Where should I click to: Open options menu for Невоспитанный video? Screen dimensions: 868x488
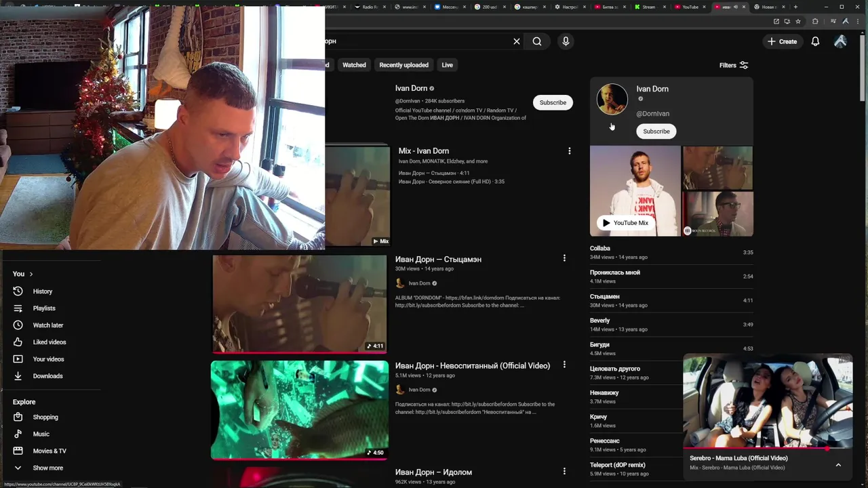tap(564, 365)
